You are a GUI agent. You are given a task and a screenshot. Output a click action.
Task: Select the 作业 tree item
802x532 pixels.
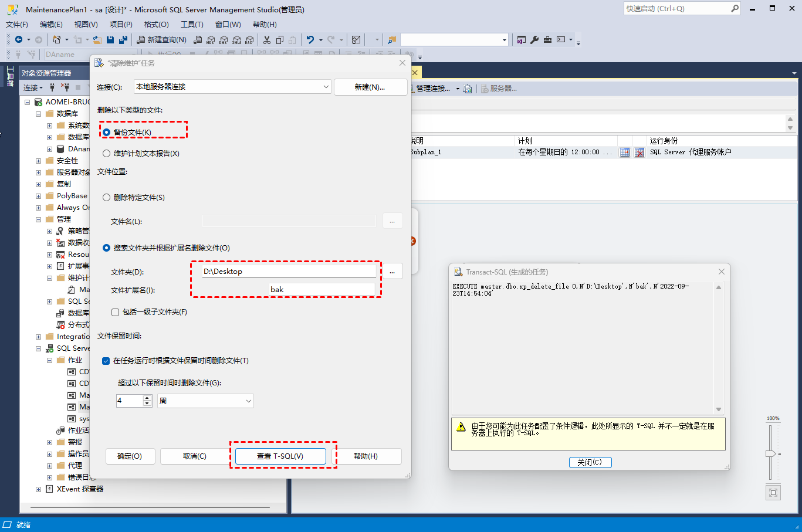[x=75, y=360]
